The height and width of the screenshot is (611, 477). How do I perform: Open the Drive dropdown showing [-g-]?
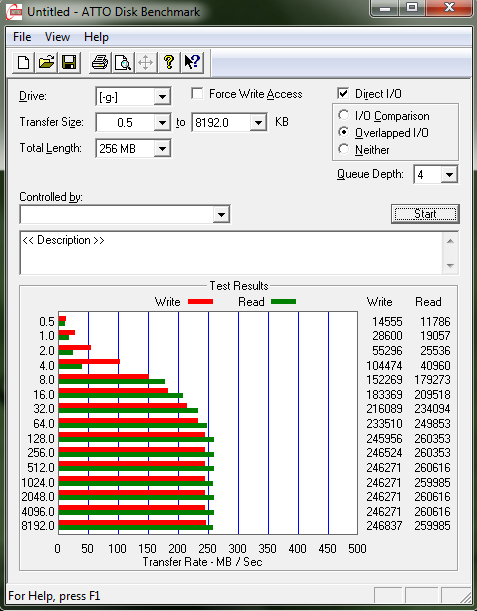coord(162,96)
